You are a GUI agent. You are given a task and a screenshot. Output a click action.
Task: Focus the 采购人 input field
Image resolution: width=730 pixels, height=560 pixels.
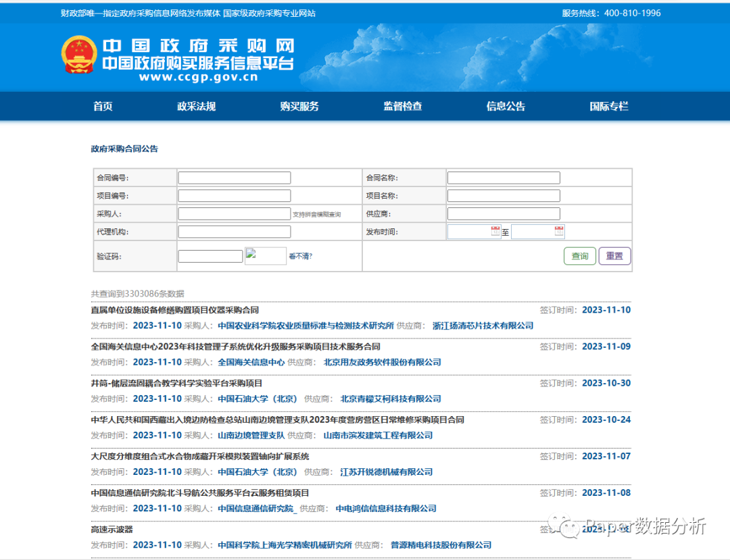point(235,214)
